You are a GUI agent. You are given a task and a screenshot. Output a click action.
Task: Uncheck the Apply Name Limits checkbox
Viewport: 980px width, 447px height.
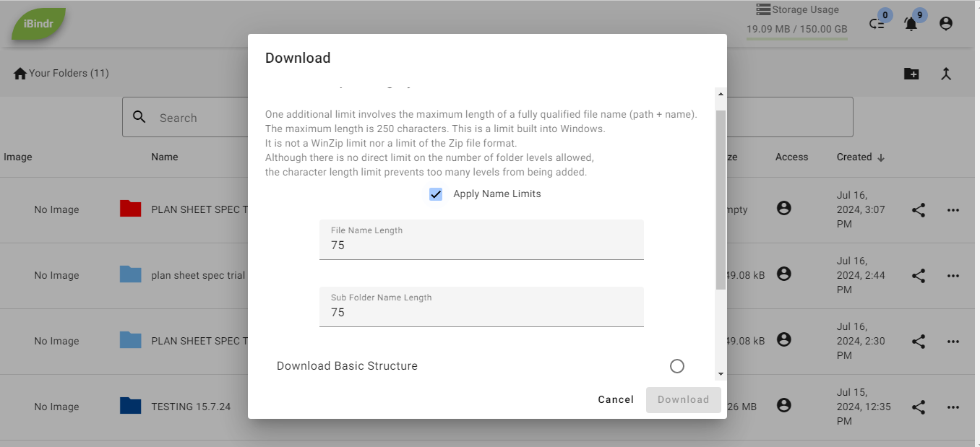coord(436,194)
